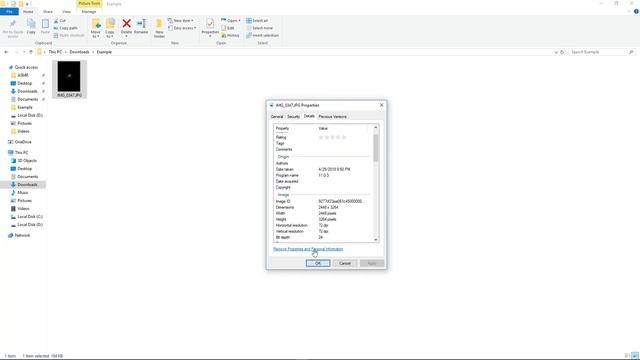The image size is (640, 360).
Task: Click Copy path in Clipboard group
Action: [65, 28]
